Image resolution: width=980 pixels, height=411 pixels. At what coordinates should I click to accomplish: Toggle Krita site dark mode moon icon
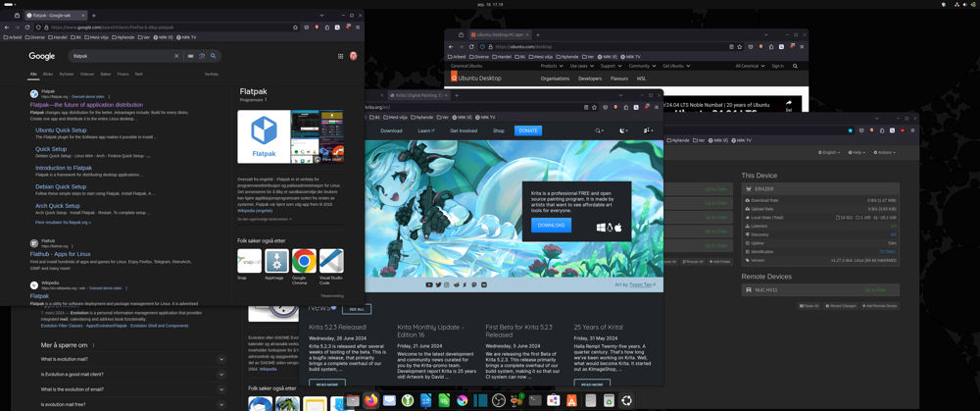tap(623, 130)
